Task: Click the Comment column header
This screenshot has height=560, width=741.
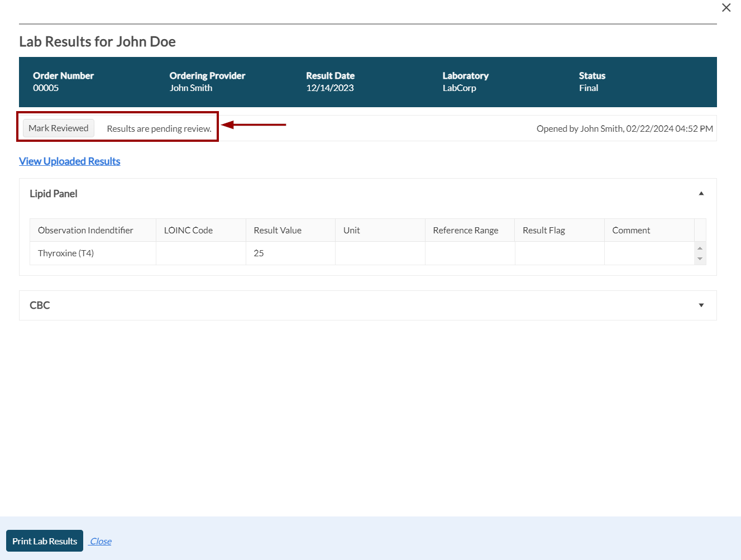Action: tap(631, 231)
